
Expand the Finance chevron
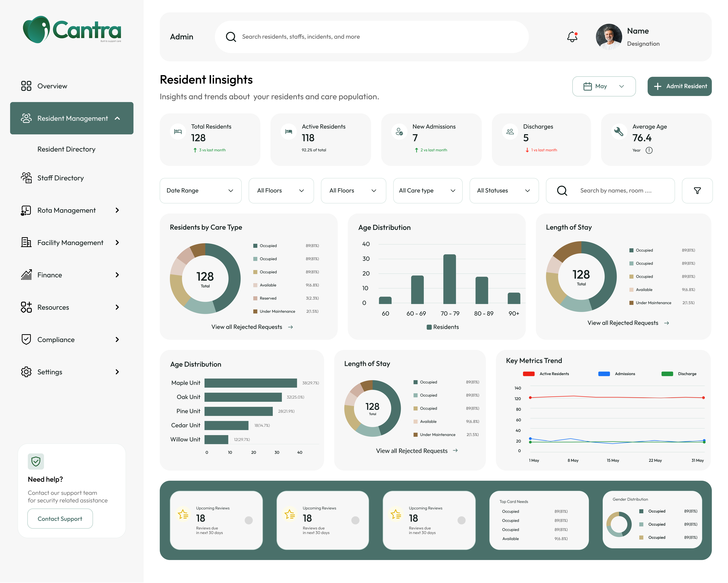click(117, 275)
